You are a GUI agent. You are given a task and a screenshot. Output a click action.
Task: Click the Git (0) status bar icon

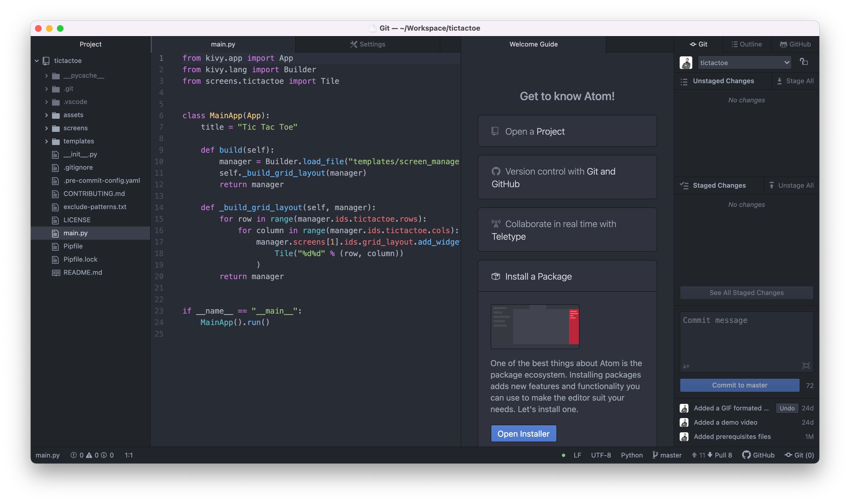(x=800, y=455)
